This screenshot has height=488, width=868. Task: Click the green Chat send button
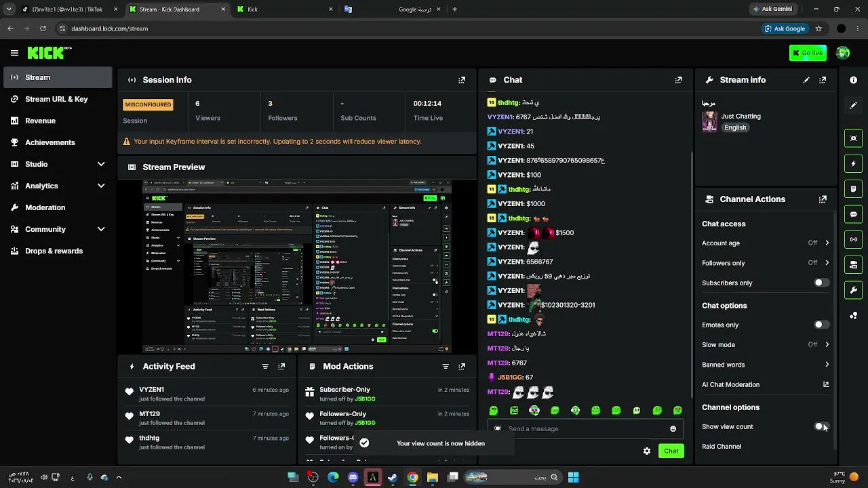coord(671,451)
